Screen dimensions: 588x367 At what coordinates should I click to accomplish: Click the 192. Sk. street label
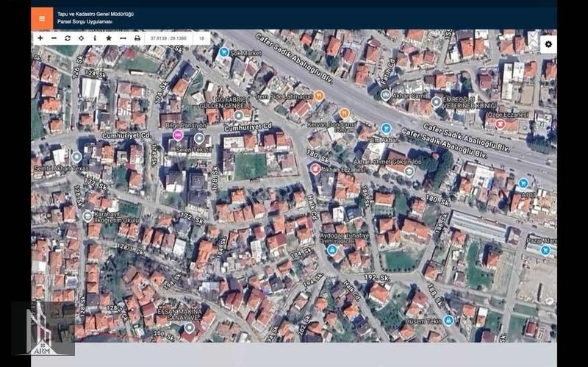(377, 278)
